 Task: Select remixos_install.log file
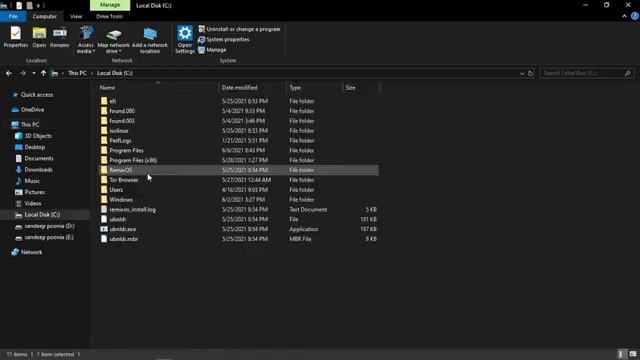133,209
